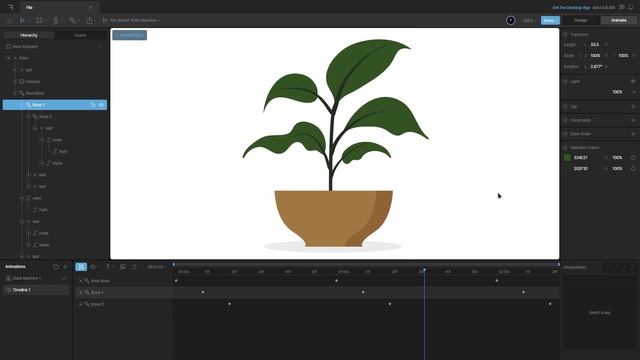Open the green 324E21 color swatch
Screen dimensions: 640x360
click(567, 158)
